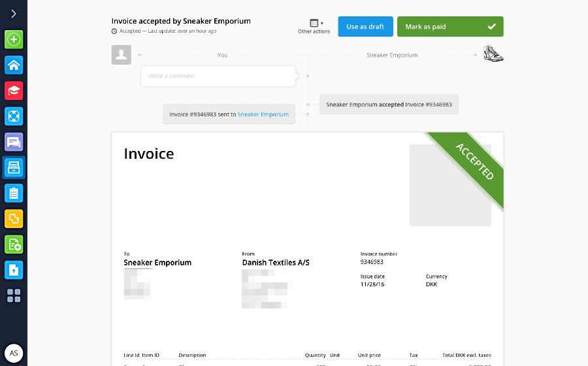Click your grey profile avatar
588x366 pixels.
pyautogui.click(x=121, y=55)
